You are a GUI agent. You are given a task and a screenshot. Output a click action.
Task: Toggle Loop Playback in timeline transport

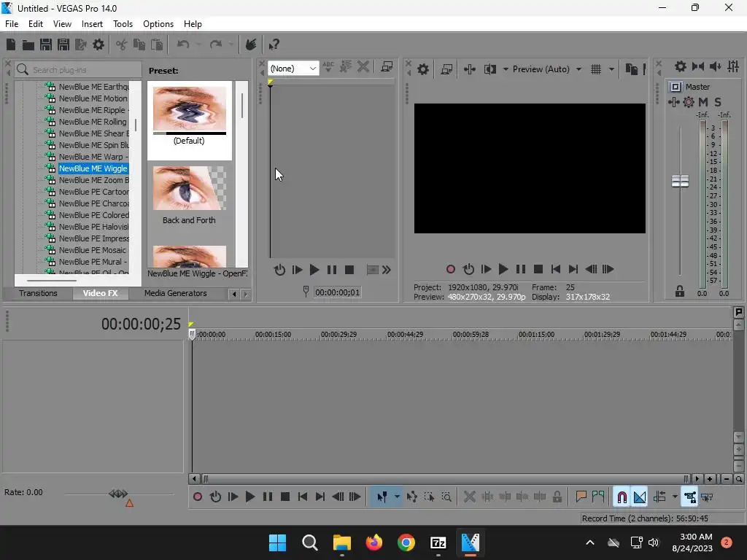tap(215, 497)
